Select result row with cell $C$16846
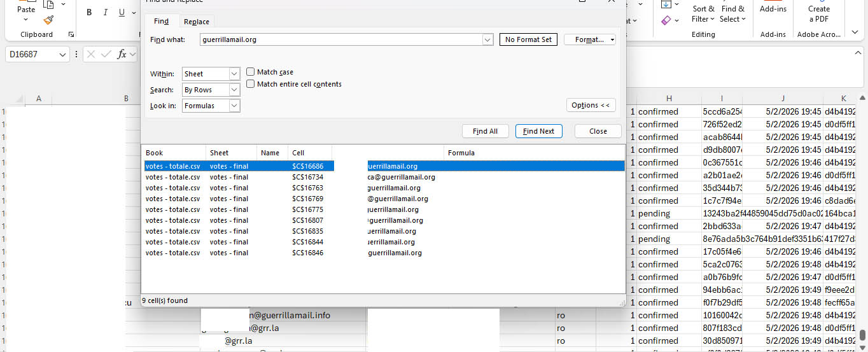Image resolution: width=868 pixels, height=352 pixels. (x=383, y=253)
